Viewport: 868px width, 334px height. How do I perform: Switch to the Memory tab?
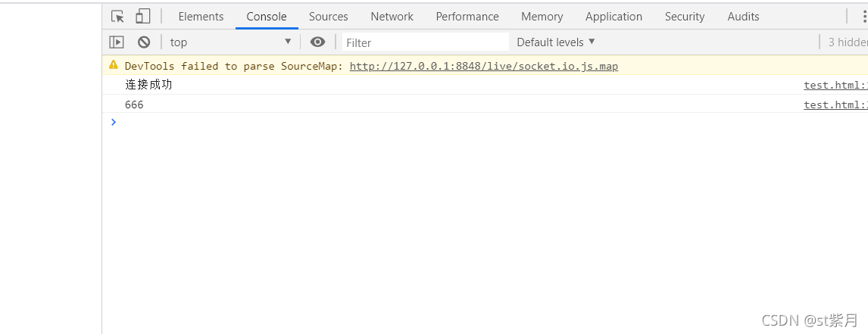542,17
